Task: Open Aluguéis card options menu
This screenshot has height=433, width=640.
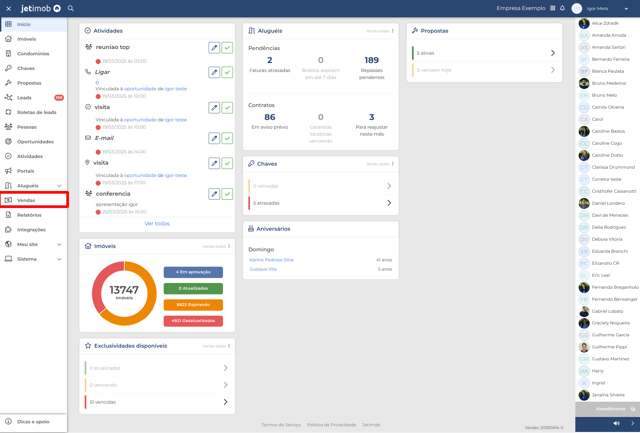Action: (x=393, y=31)
